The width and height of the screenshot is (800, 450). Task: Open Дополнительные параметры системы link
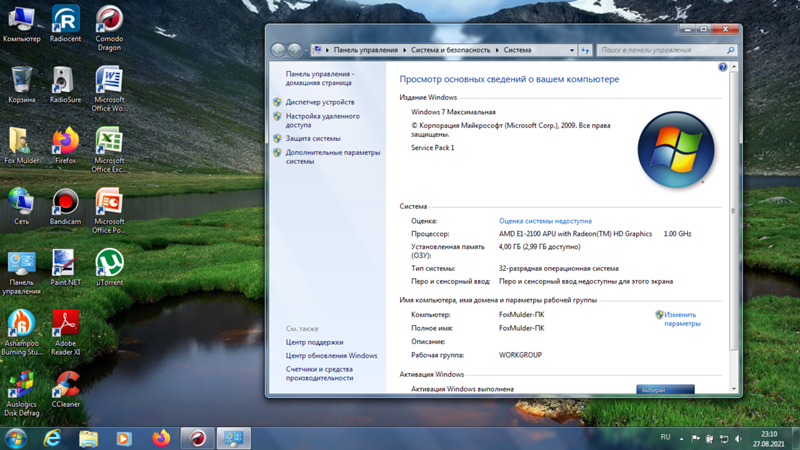tap(333, 157)
